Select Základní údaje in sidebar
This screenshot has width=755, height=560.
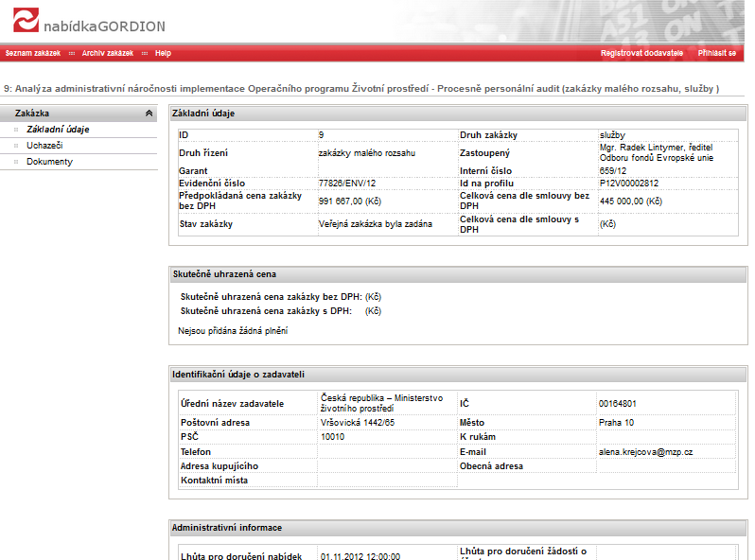[58, 129]
